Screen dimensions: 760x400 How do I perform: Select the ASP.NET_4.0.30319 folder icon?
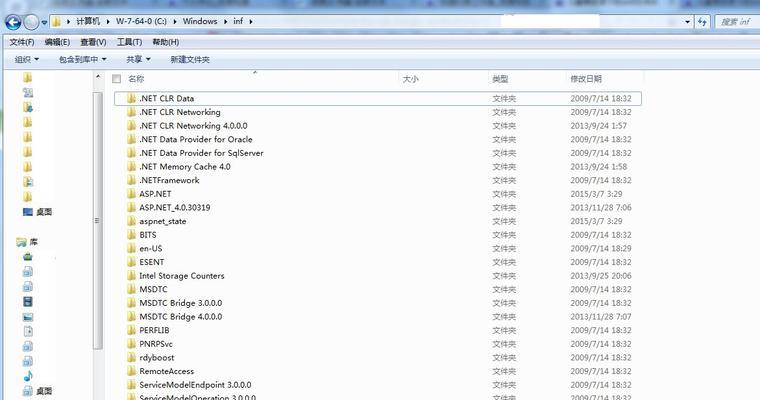131,208
